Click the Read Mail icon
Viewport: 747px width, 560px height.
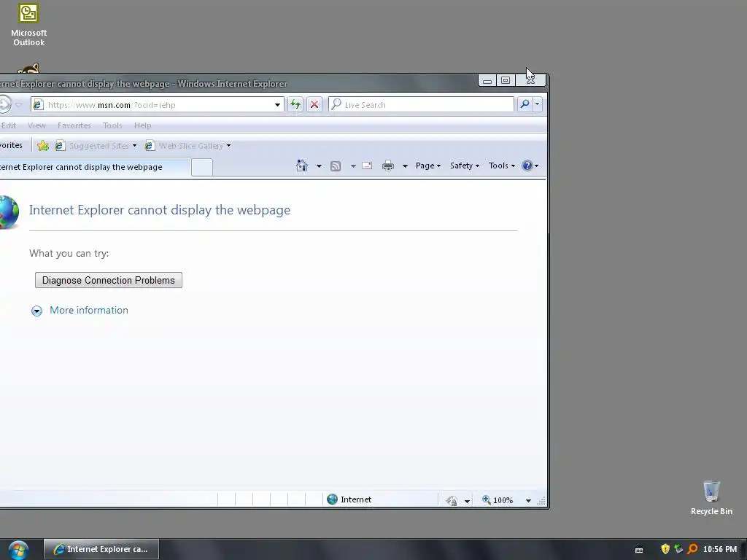tap(367, 166)
